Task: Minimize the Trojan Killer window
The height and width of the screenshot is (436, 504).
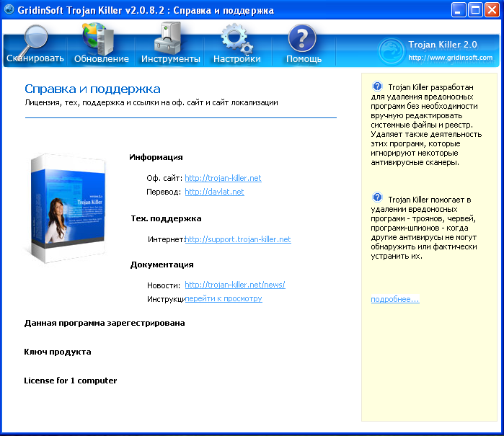Action: (x=459, y=9)
